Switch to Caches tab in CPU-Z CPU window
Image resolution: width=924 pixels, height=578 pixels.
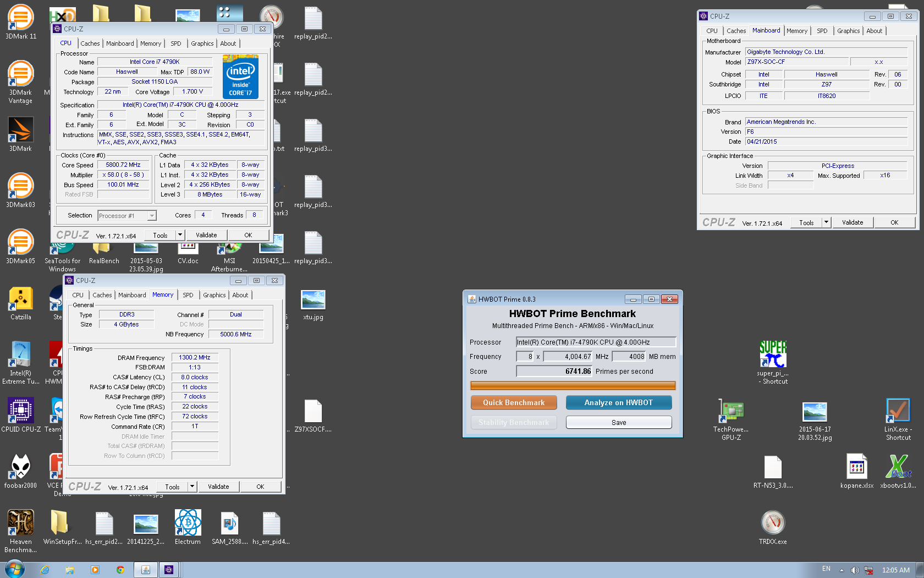click(x=90, y=43)
